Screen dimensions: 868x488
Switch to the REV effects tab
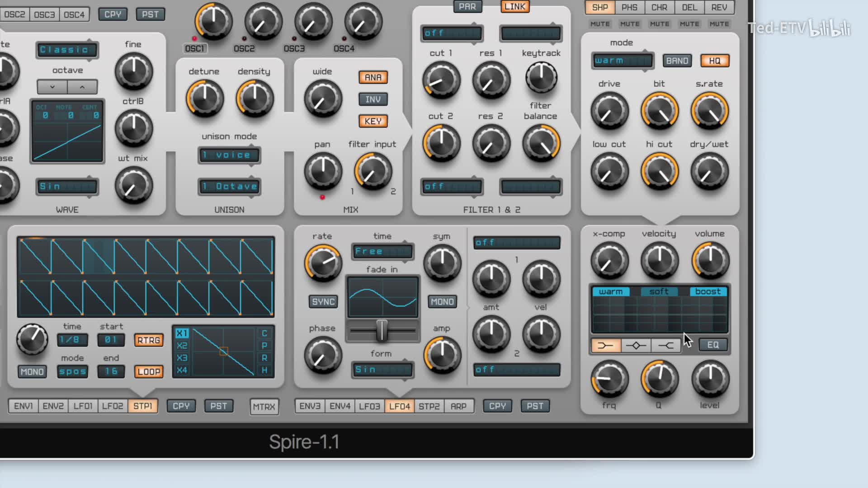[x=719, y=7]
